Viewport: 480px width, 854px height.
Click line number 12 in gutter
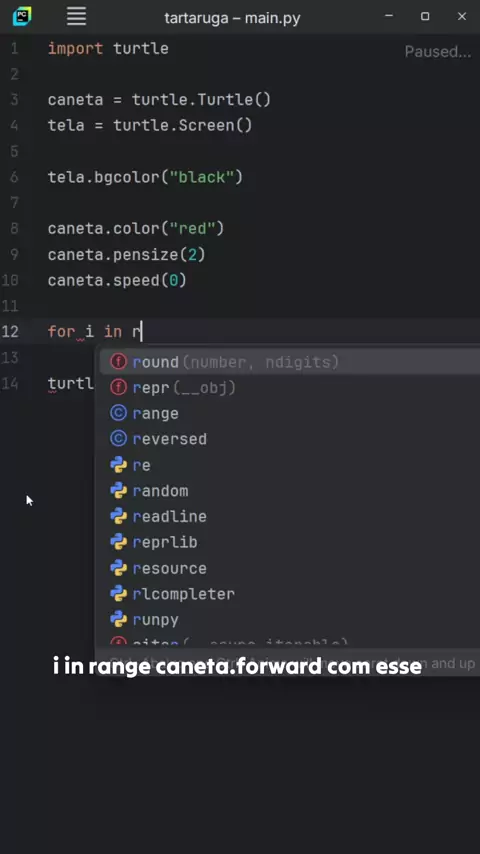click(x=10, y=332)
